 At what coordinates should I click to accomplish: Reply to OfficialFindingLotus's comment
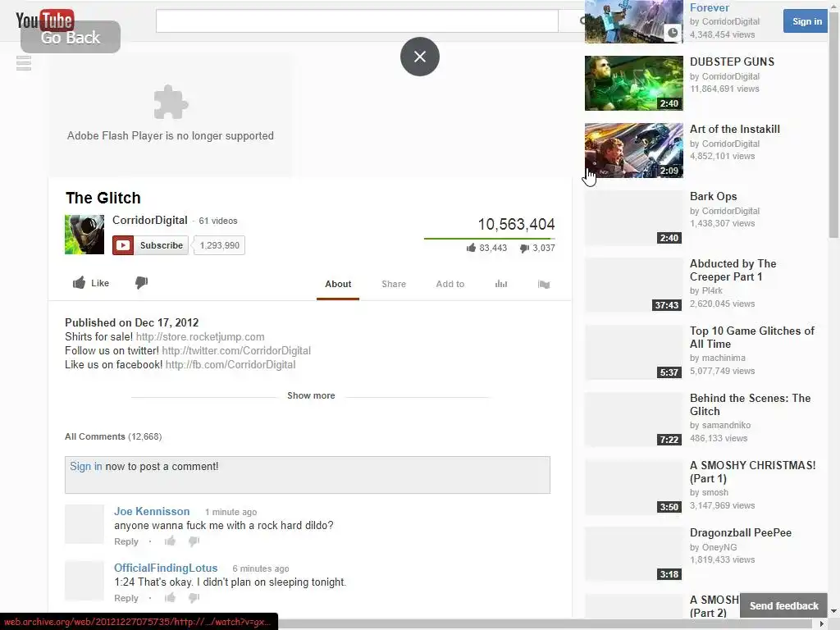[x=126, y=598]
